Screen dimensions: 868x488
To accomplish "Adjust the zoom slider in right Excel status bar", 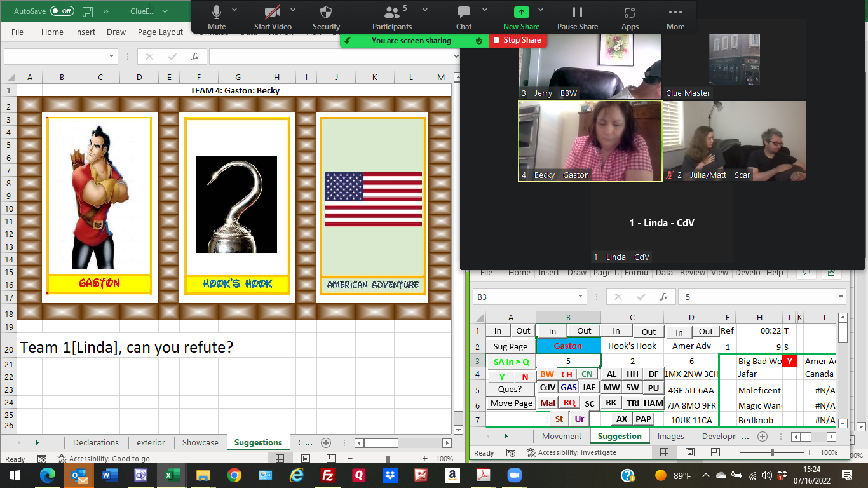I will [x=771, y=452].
